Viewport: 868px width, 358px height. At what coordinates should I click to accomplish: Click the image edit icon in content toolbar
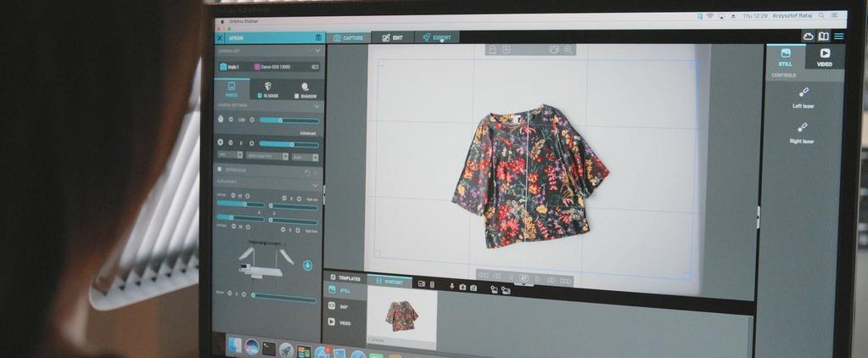[421, 284]
